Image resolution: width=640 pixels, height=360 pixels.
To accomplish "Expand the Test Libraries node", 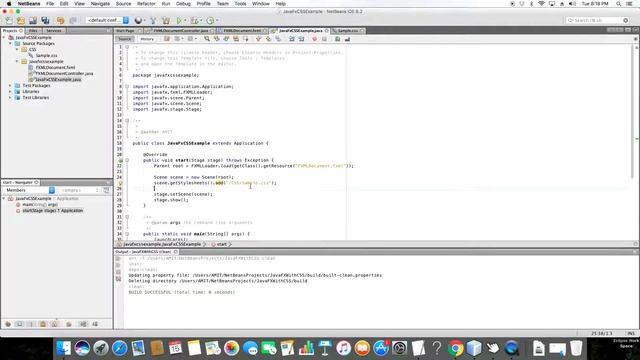I will point(10,98).
